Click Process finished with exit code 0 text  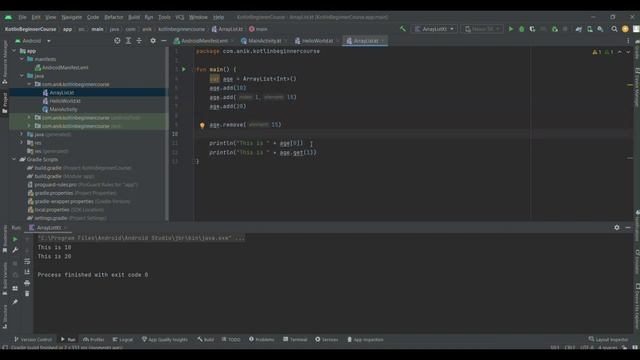(x=93, y=275)
